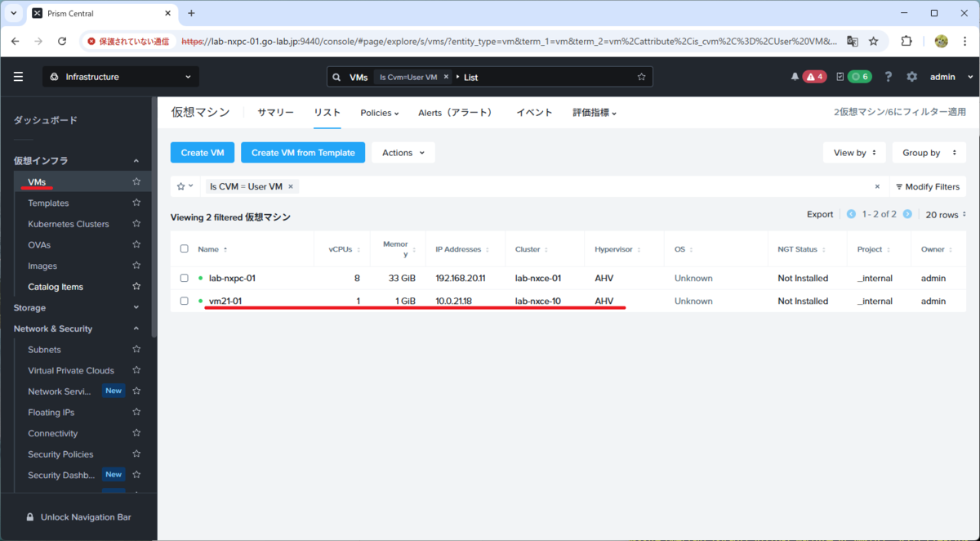Open the alerts bell icon
The image size is (980, 541).
pos(795,77)
